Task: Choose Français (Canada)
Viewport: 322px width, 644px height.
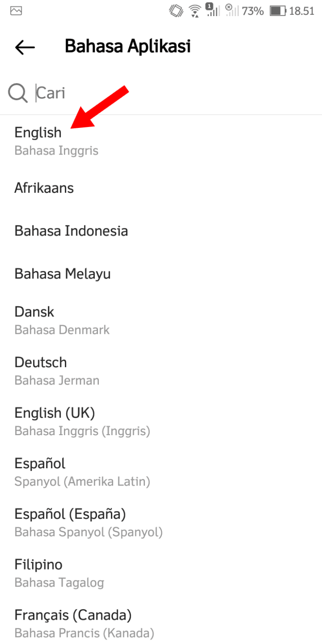Action: point(73,615)
